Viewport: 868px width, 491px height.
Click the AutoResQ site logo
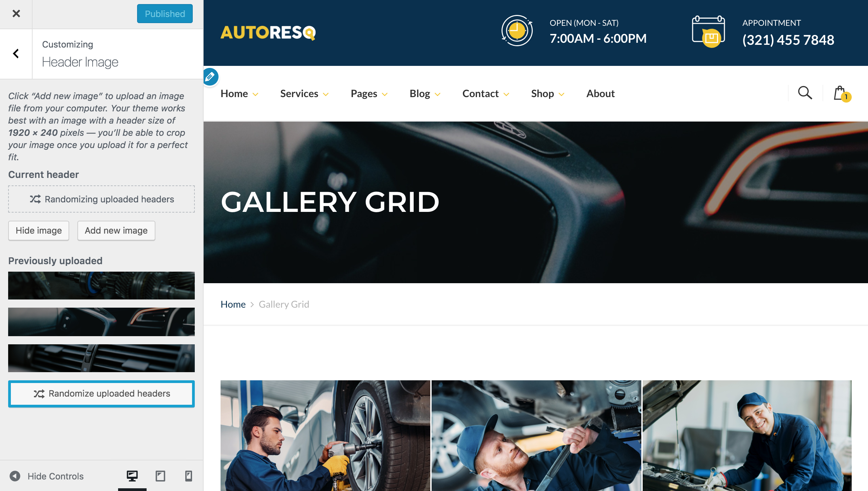pyautogui.click(x=268, y=33)
